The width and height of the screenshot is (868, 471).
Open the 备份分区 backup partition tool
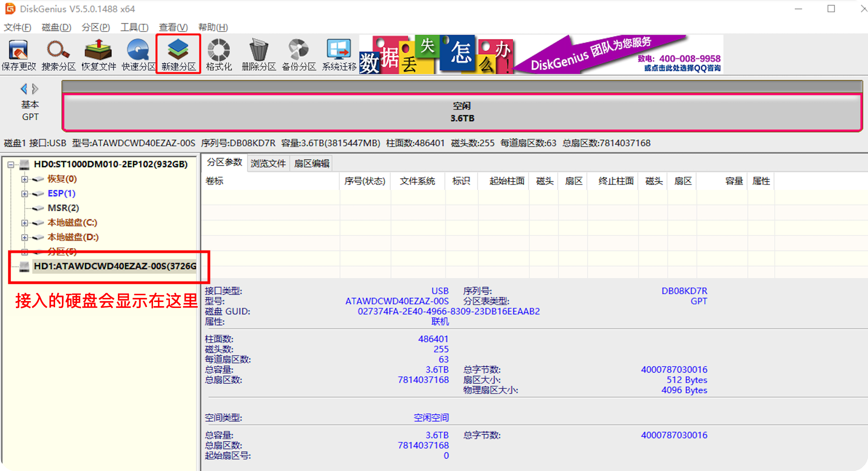299,55
